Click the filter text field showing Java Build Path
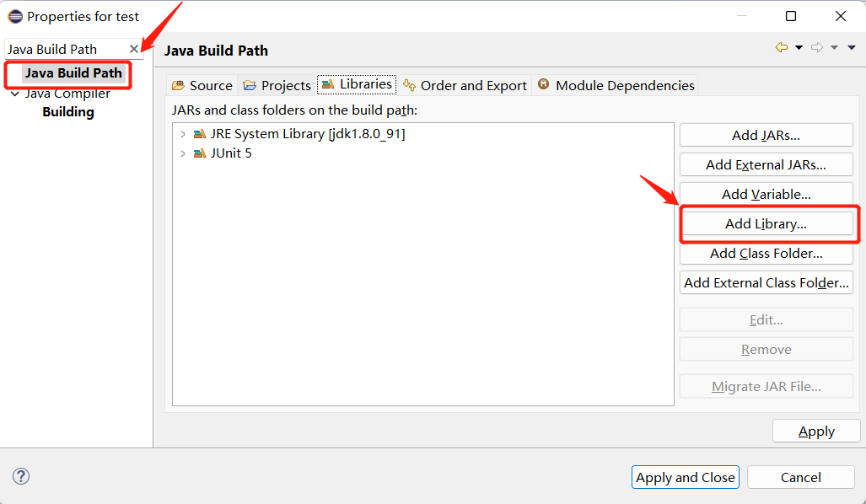This screenshot has width=866, height=504. 63,49
